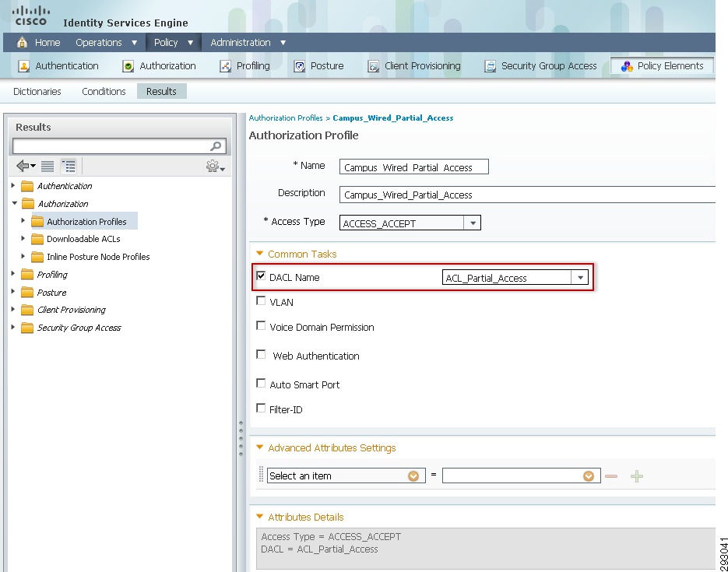Select Authorization Profiles tree item

click(x=87, y=222)
